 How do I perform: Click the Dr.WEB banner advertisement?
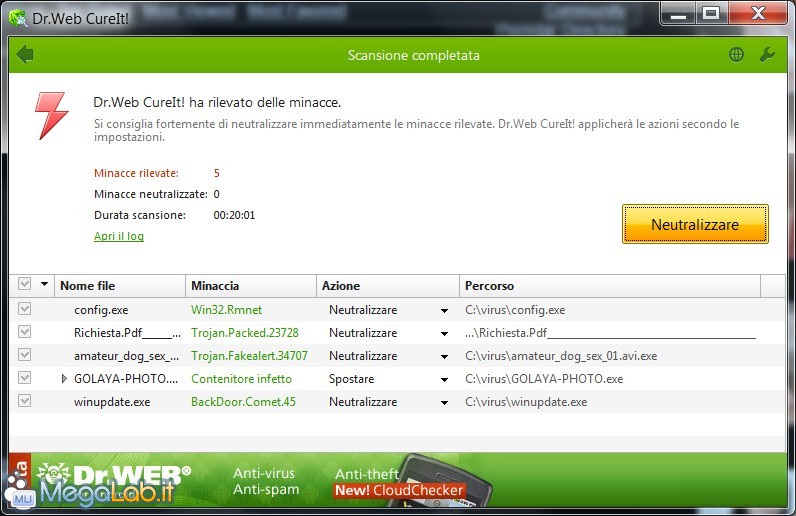pos(397,481)
